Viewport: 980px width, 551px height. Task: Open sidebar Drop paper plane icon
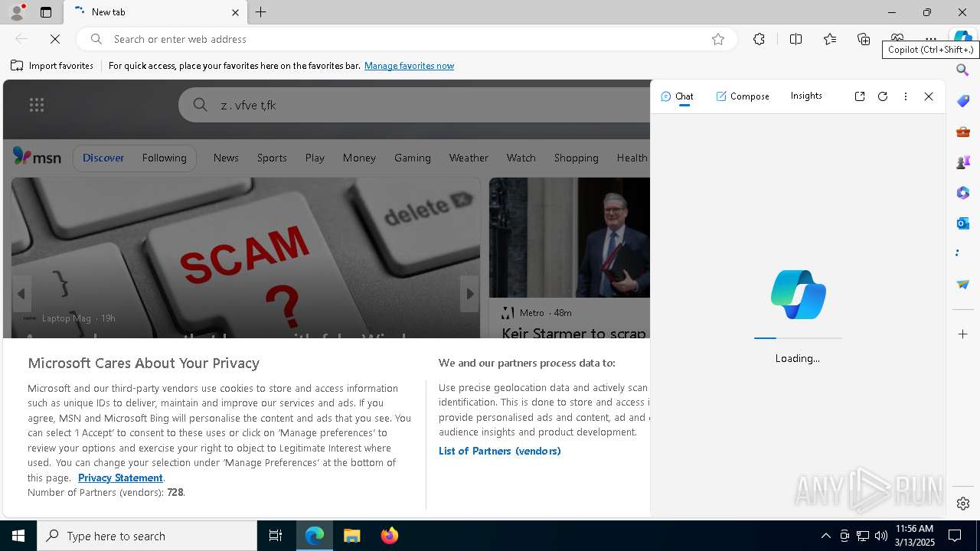click(x=963, y=285)
